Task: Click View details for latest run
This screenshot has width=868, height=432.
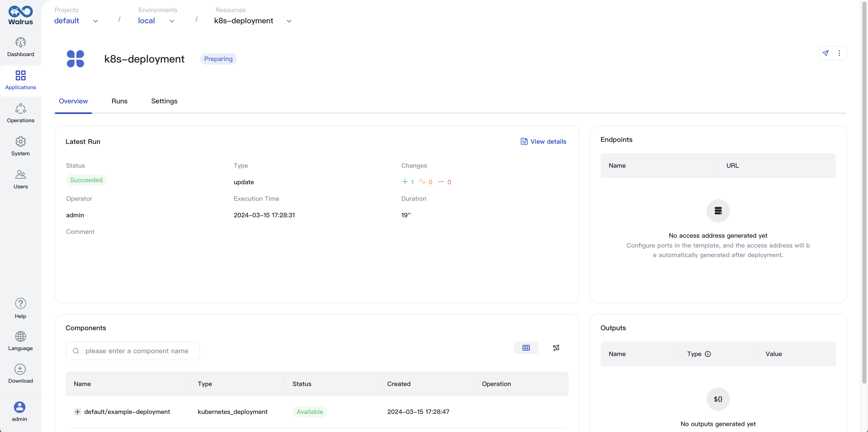Action: 542,141
